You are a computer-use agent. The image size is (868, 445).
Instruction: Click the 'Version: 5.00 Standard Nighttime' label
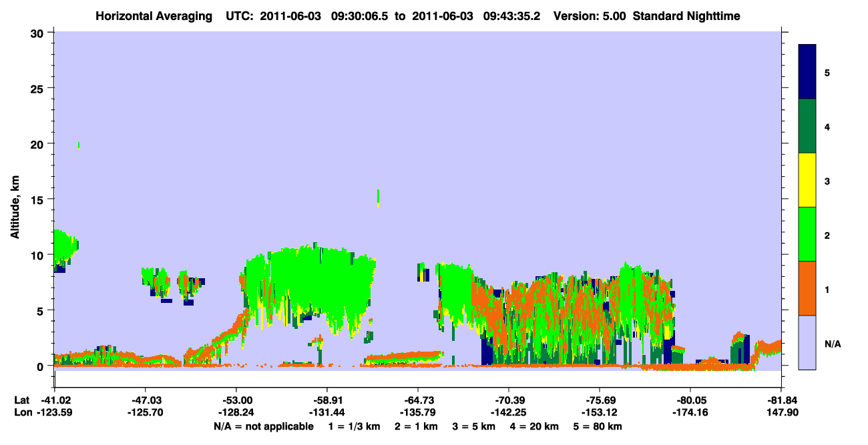tap(646, 16)
